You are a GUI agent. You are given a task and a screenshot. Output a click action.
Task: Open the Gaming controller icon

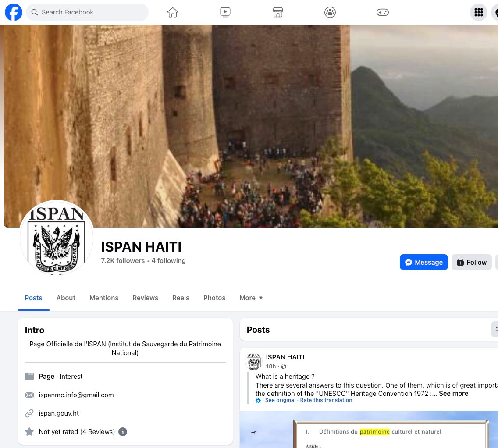[x=383, y=12]
